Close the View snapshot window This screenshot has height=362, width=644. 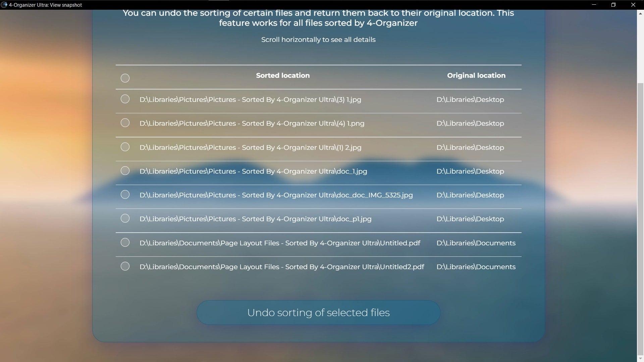[633, 5]
